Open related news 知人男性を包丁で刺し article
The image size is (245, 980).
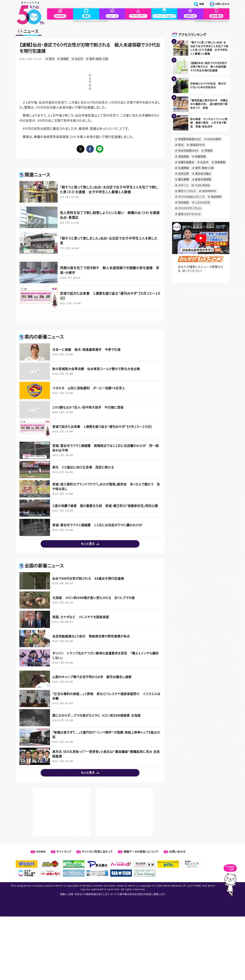[x=90, y=217]
